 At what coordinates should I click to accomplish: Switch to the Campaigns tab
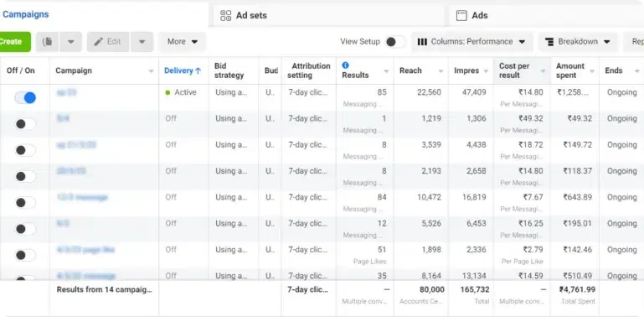coord(25,14)
